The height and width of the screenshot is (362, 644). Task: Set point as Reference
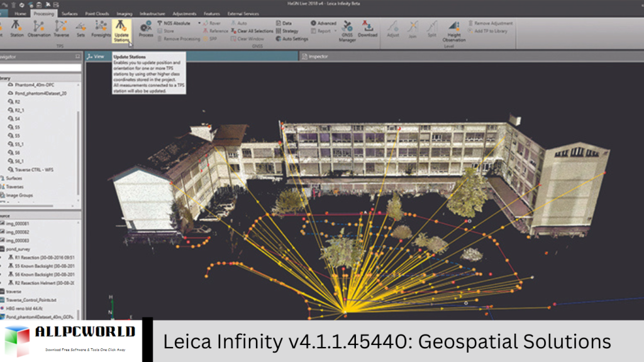(216, 31)
